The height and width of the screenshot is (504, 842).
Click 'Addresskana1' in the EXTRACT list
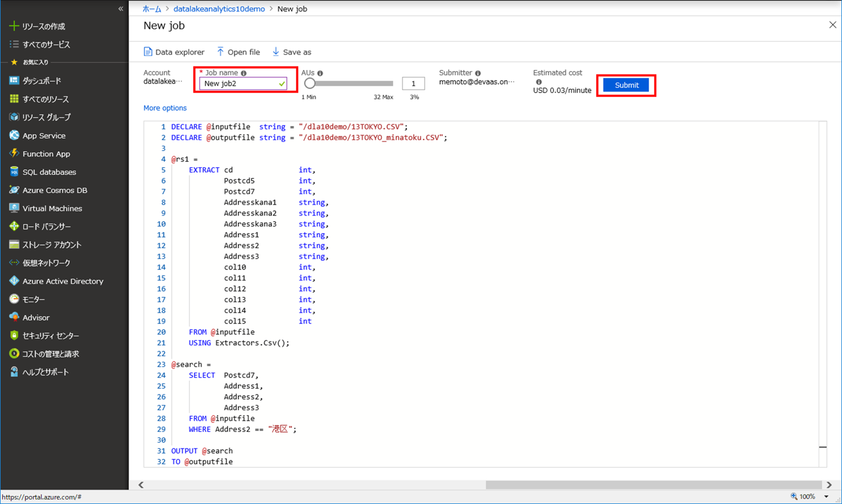tap(250, 203)
